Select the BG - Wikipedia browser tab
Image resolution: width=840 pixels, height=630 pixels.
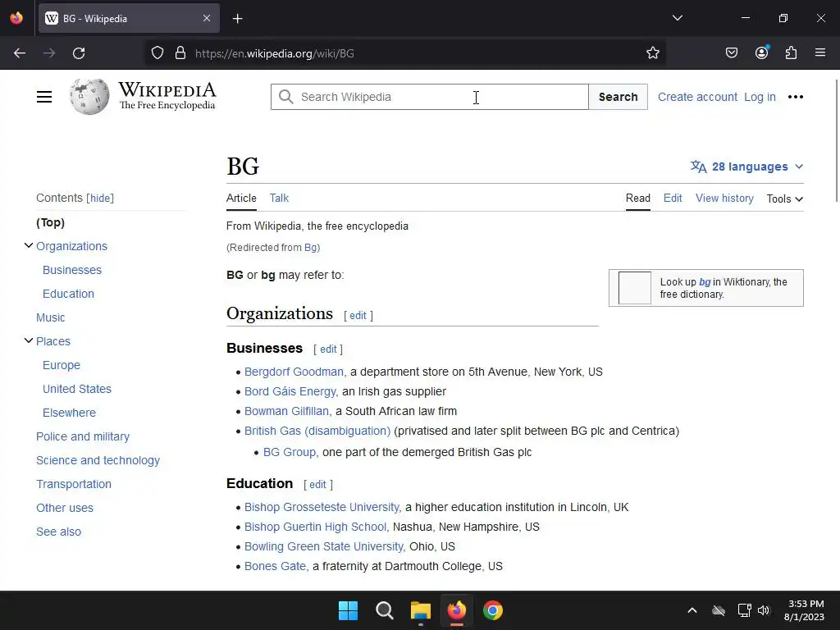point(129,18)
